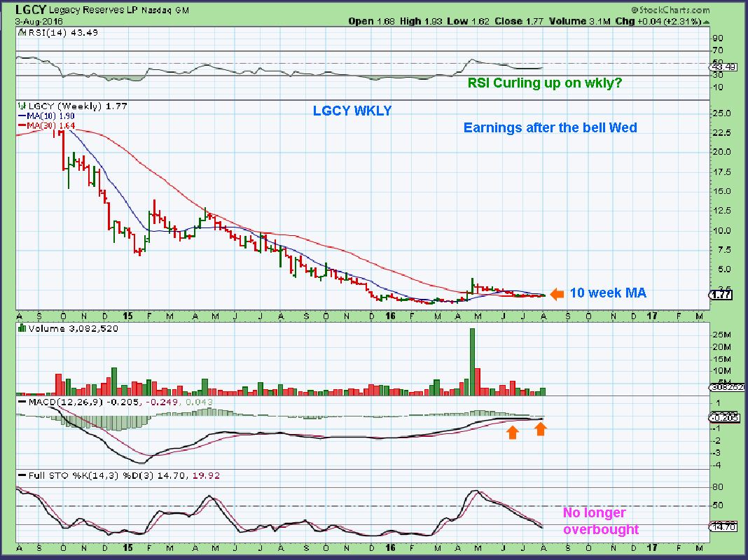Click the 25.0 price axis label
This screenshot has height=560, width=748.
coord(722,113)
